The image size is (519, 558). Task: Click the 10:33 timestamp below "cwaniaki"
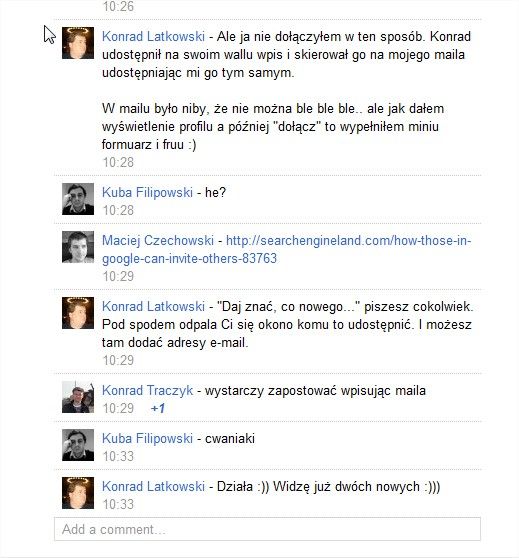(x=118, y=456)
